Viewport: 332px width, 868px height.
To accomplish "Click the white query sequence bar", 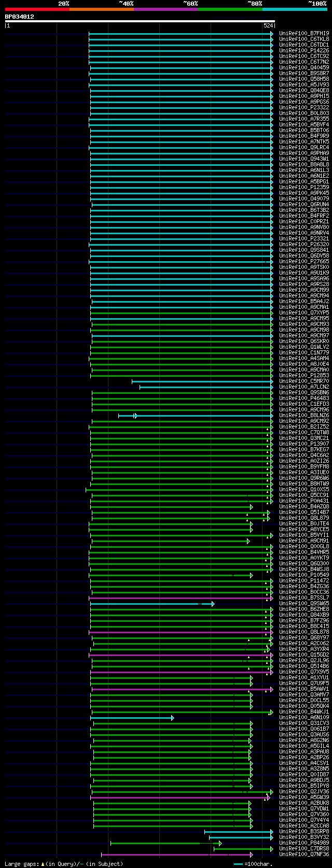I will point(140,21).
